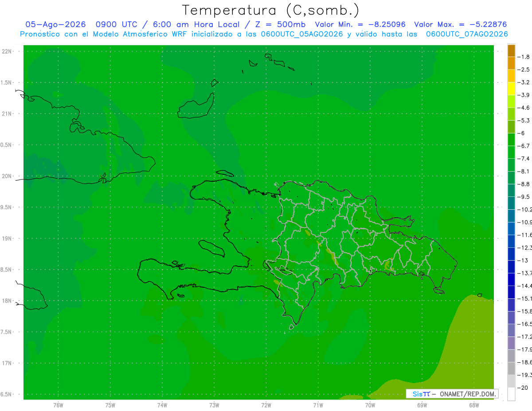Pick the legend swatch between -6.7 and -7.4
The width and height of the screenshot is (532, 411).
pyautogui.click(x=511, y=152)
